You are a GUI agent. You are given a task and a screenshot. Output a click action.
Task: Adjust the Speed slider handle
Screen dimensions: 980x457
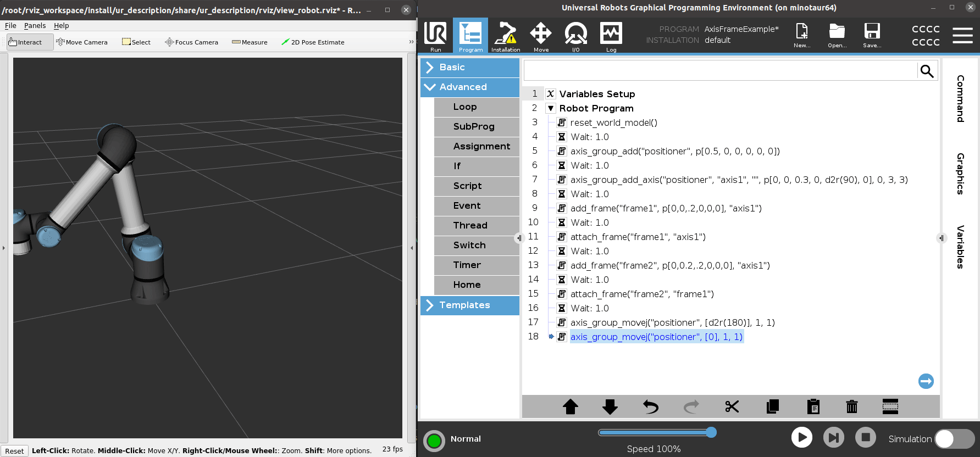pos(711,432)
